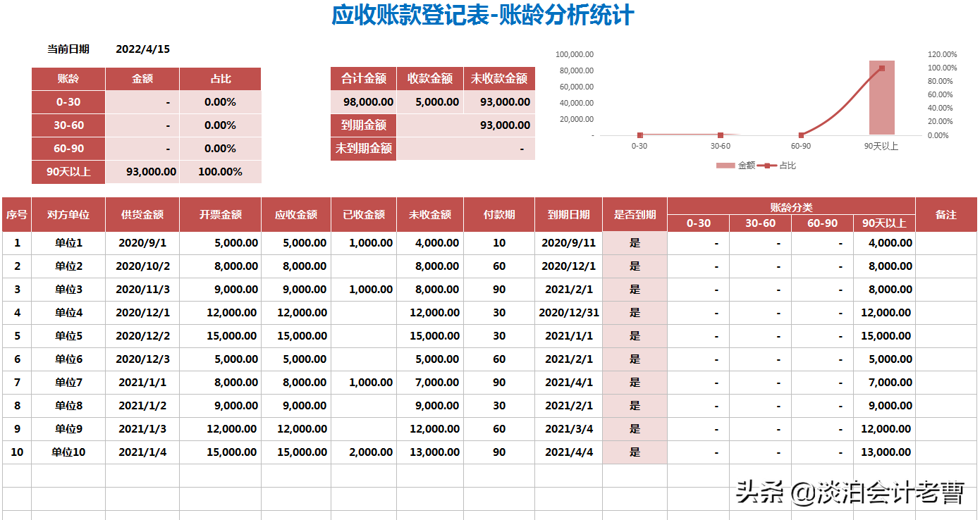
Task: Select the 是否到期 value for 单位1
Action: 633,242
